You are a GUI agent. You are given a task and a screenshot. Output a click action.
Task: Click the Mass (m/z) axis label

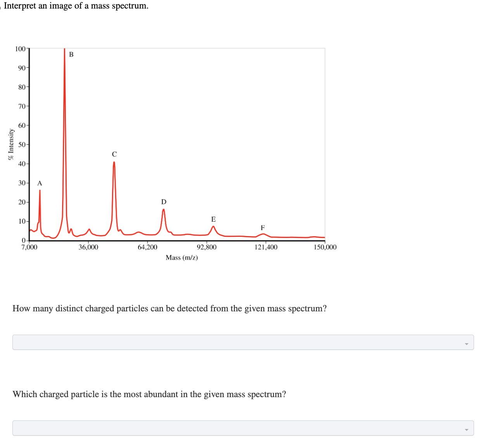pos(182,257)
